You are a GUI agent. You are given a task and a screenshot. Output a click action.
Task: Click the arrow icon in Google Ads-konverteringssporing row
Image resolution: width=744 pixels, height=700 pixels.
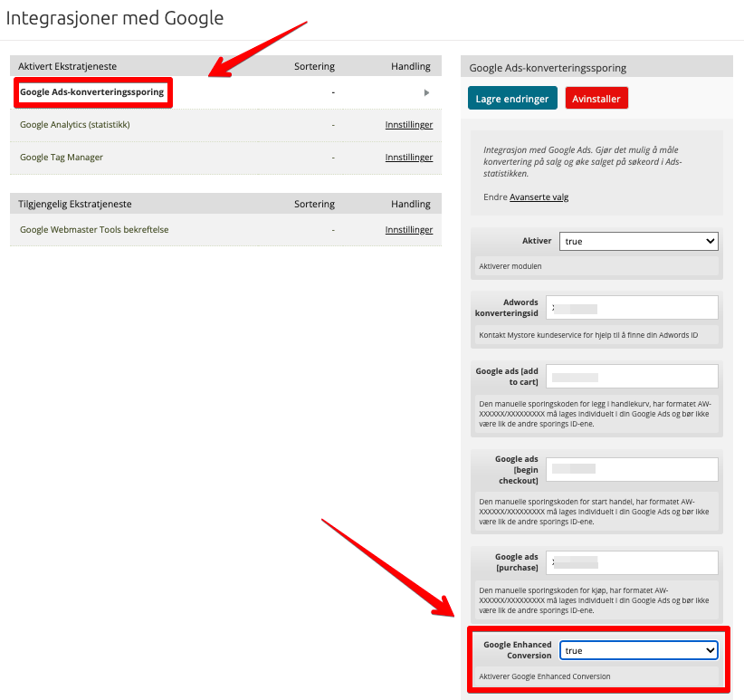pos(426,92)
